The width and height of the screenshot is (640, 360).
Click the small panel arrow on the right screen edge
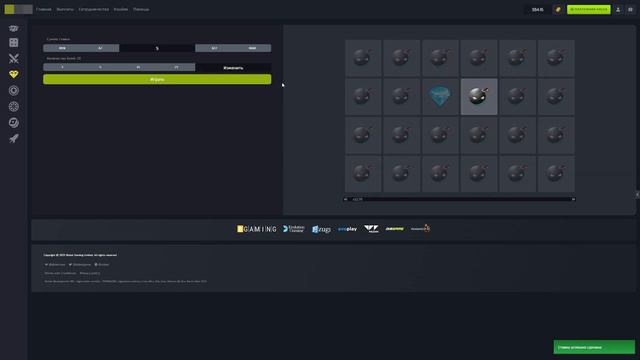tap(638, 195)
